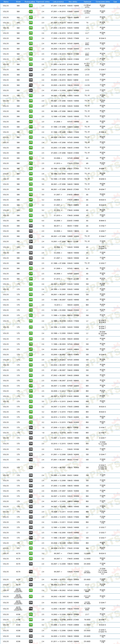
Task: Click petrol icon for V70 180kW/245KM
Action: click(31, 305)
